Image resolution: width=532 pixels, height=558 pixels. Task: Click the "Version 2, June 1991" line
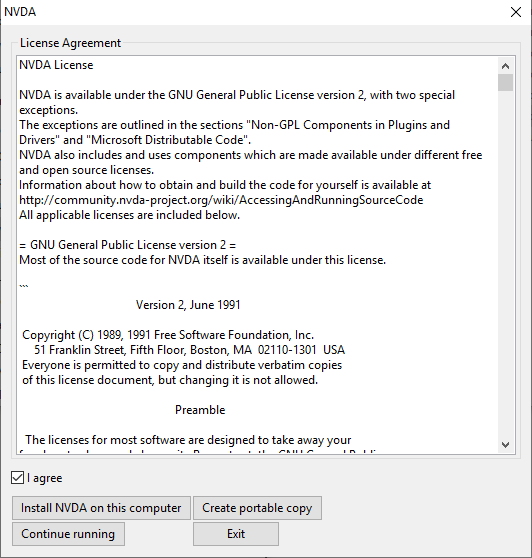click(x=188, y=305)
